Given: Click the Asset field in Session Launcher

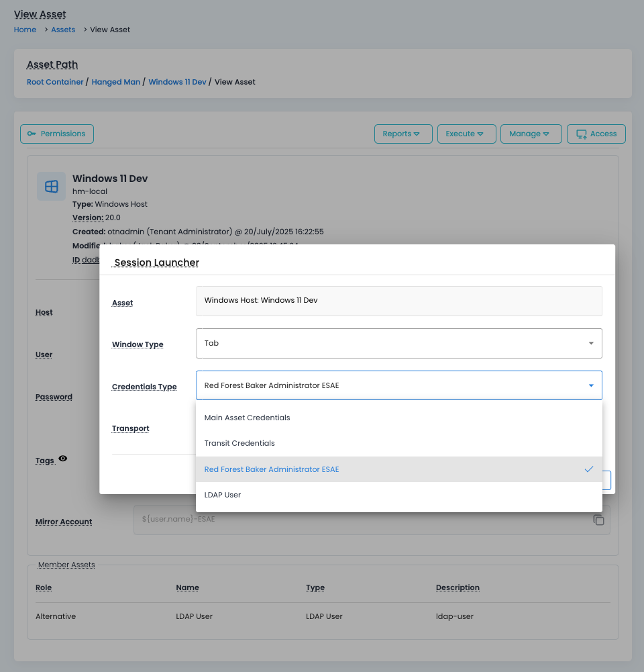Looking at the screenshot, I should [398, 301].
